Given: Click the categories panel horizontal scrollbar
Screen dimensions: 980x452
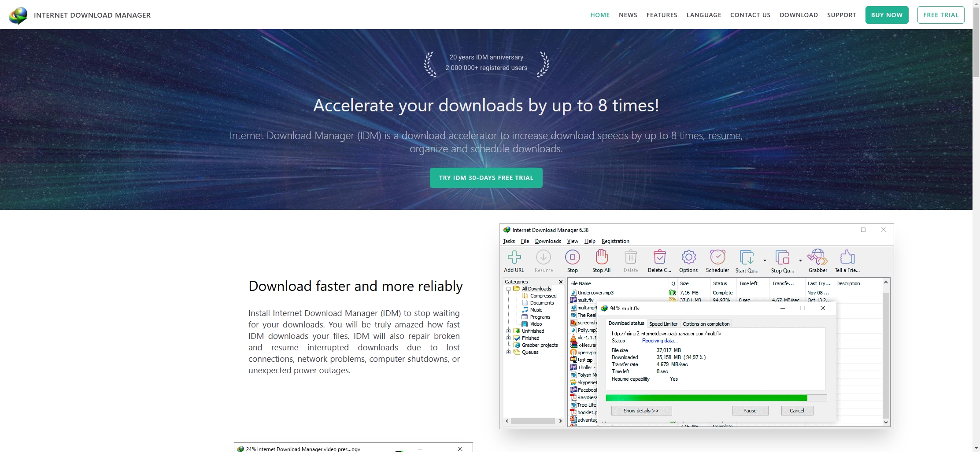Looking at the screenshot, I should pos(533,421).
